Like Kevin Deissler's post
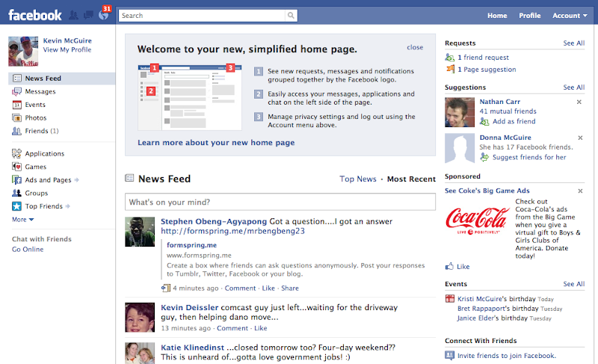 (x=260, y=328)
